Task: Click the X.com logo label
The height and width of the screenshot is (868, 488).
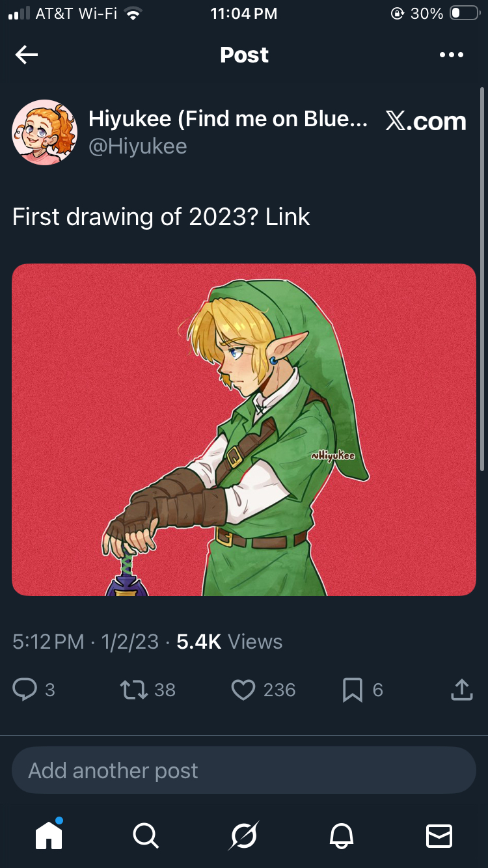Action: click(x=426, y=121)
